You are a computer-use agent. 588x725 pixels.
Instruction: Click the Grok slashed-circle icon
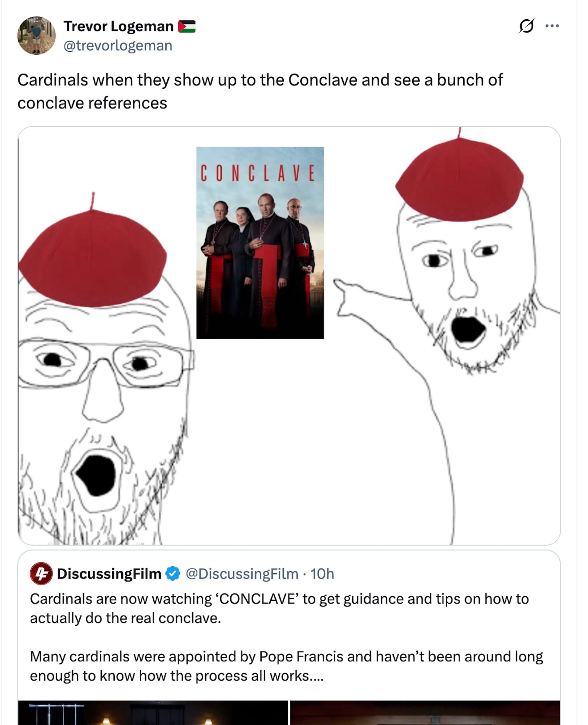pyautogui.click(x=526, y=26)
